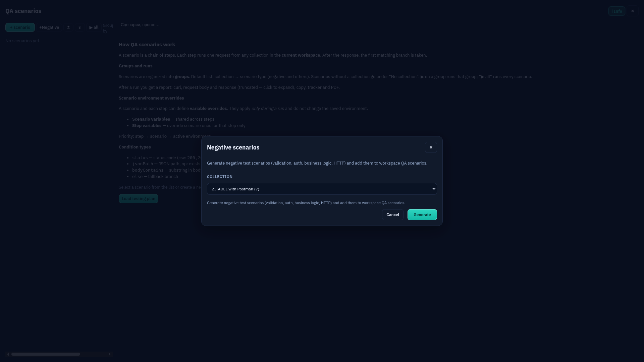
Task: Click the scrollbar right arrow
Action: [110, 354]
